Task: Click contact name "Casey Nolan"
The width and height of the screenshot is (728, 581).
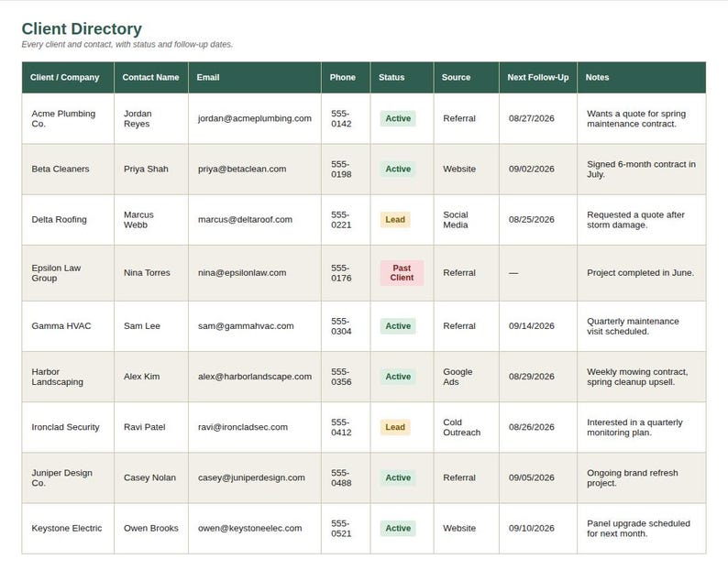Action: (149, 478)
